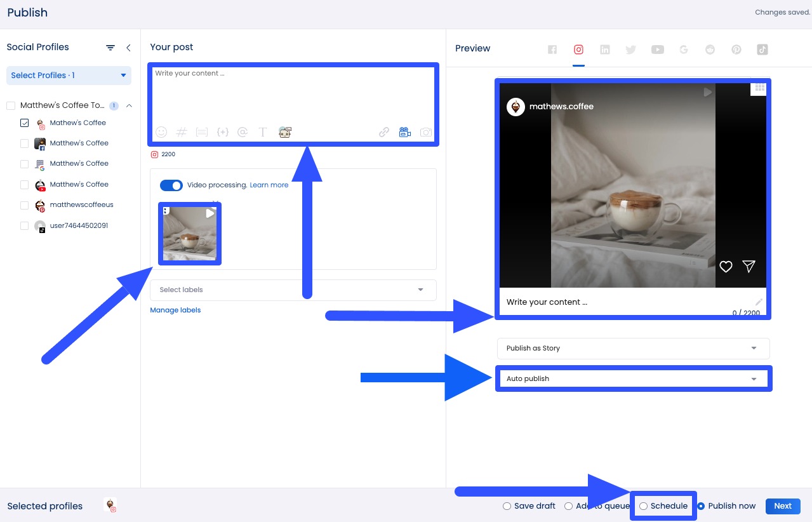Attach a video using the camera icon
Screen dimensions: 812x522
click(404, 131)
